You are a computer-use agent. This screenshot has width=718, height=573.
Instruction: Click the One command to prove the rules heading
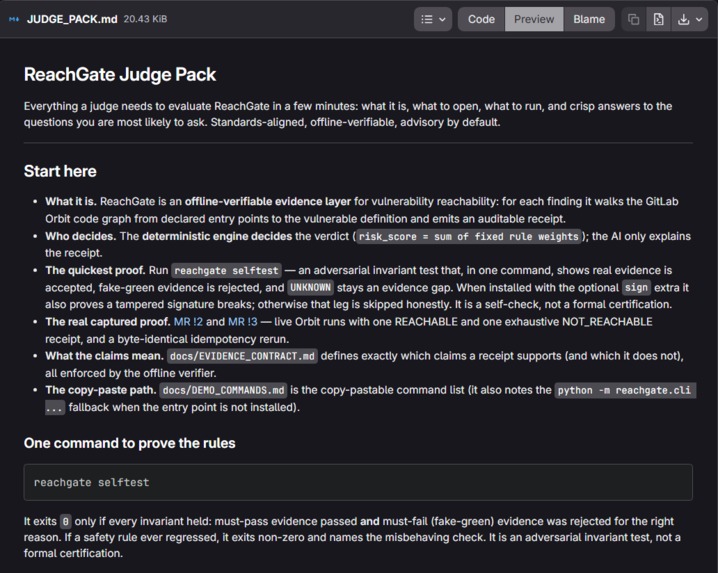(130, 443)
